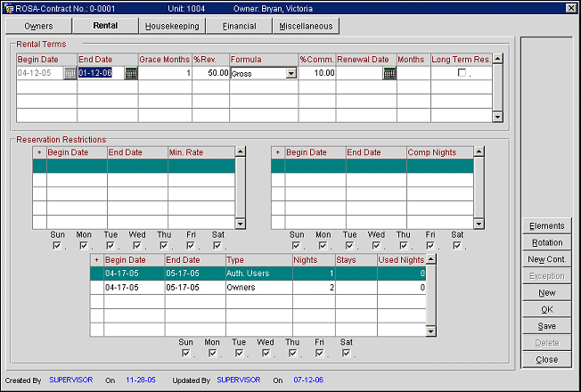Toggle the Long Term Res. checkbox
Screen dimensions: 581x392
pos(462,73)
